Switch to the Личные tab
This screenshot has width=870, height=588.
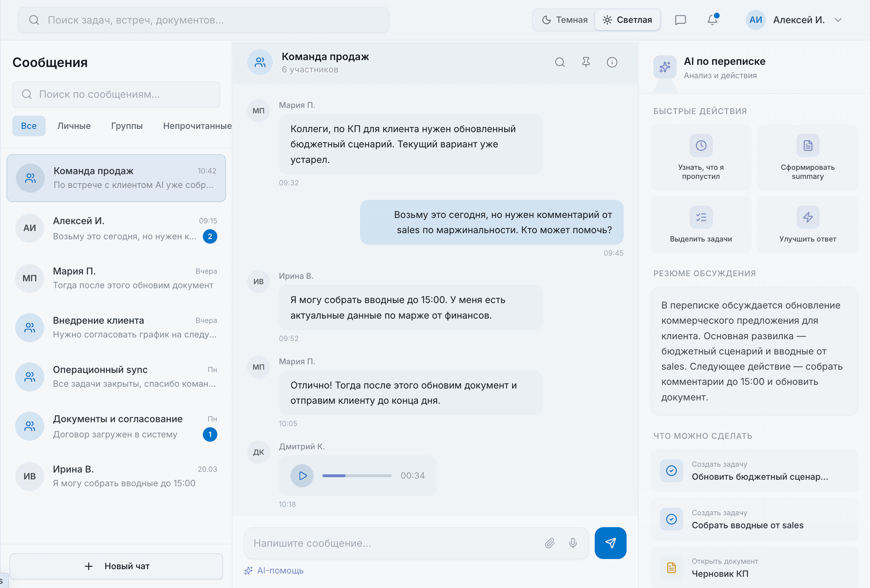[x=74, y=126]
